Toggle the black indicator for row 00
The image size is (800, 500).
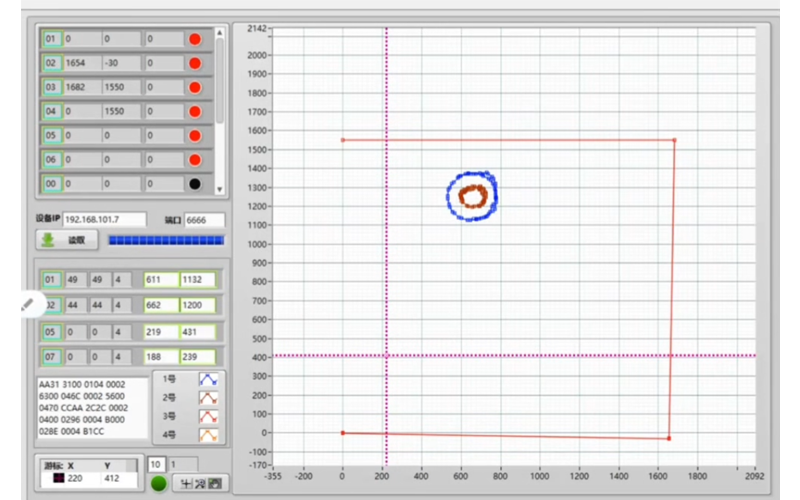(x=195, y=183)
